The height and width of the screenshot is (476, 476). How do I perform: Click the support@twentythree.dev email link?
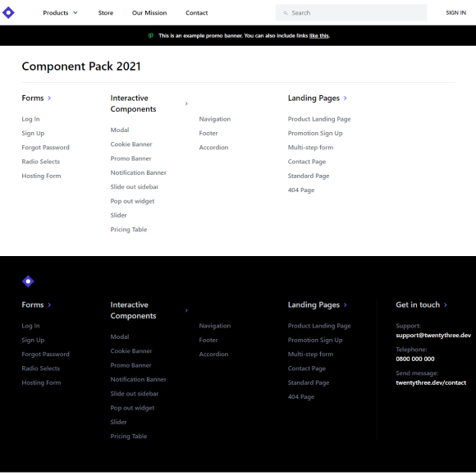point(433,335)
